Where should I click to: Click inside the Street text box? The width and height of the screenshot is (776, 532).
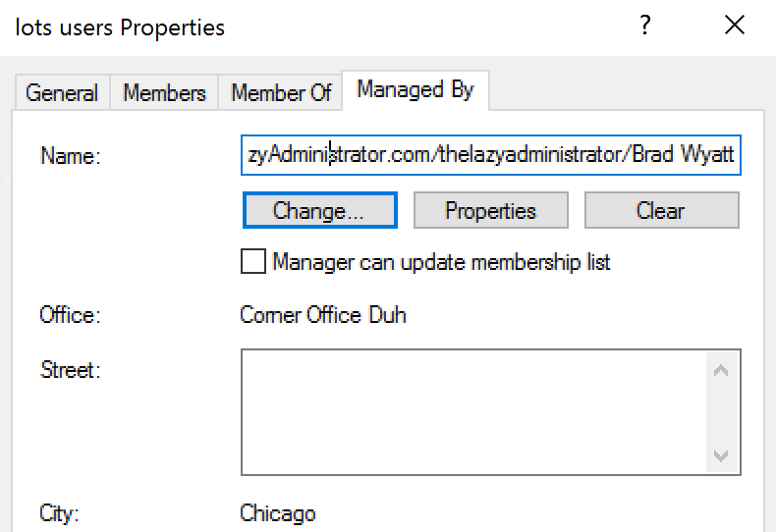click(x=473, y=412)
